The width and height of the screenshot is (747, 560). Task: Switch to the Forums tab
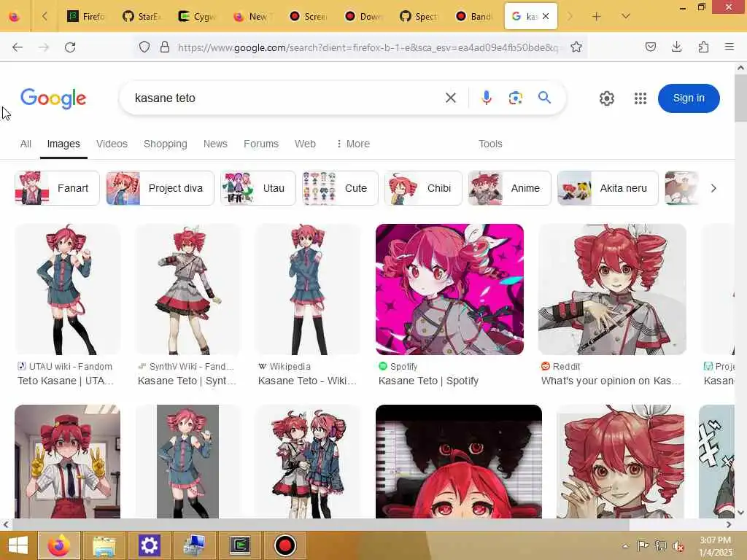click(261, 144)
